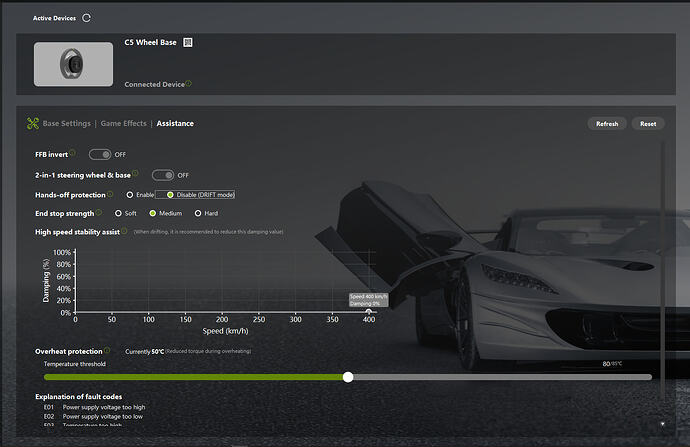Show info for 2-in-1 steering wheel & base
The image size is (690, 447).
(136, 173)
